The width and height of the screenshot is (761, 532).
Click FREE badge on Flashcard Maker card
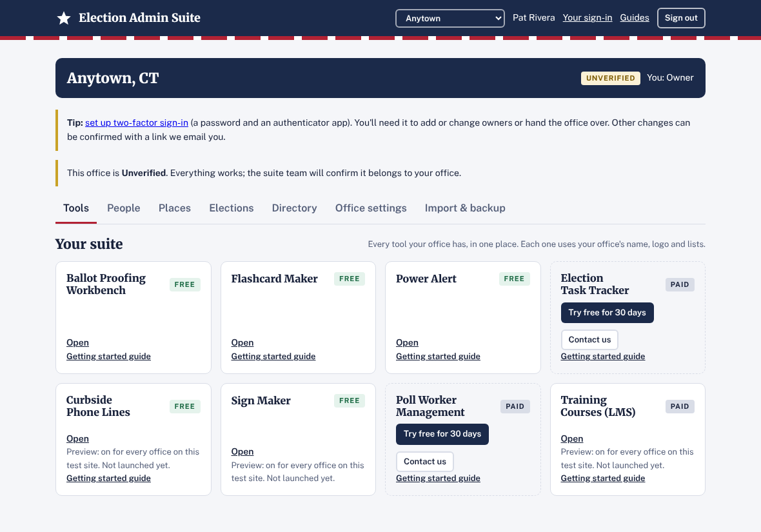[x=350, y=279]
